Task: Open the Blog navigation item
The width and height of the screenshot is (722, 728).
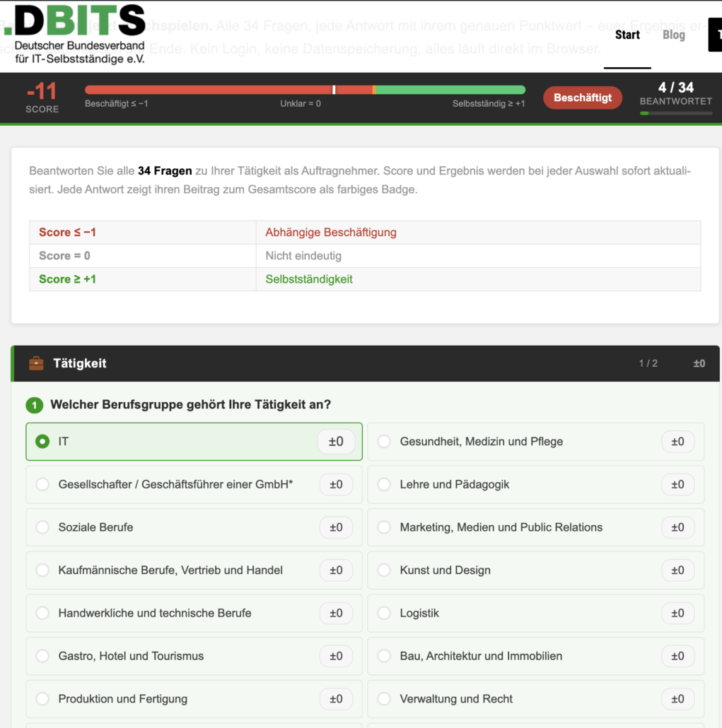Action: click(673, 35)
